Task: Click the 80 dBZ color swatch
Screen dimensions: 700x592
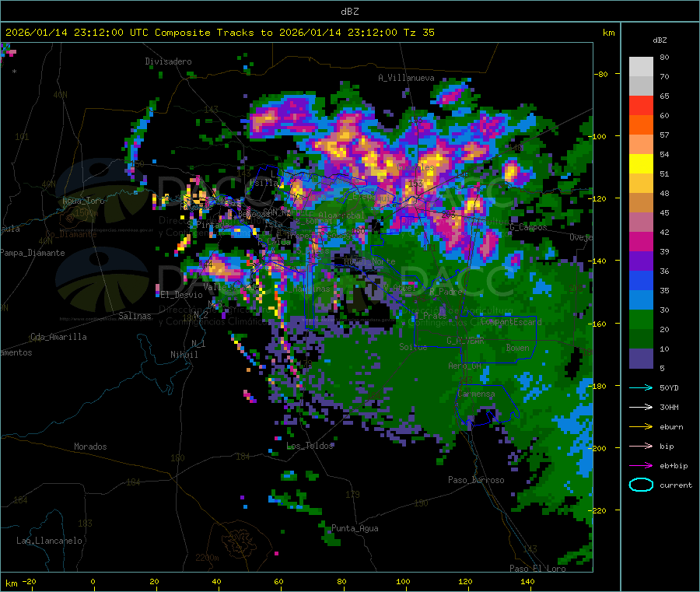Action: pyautogui.click(x=641, y=67)
